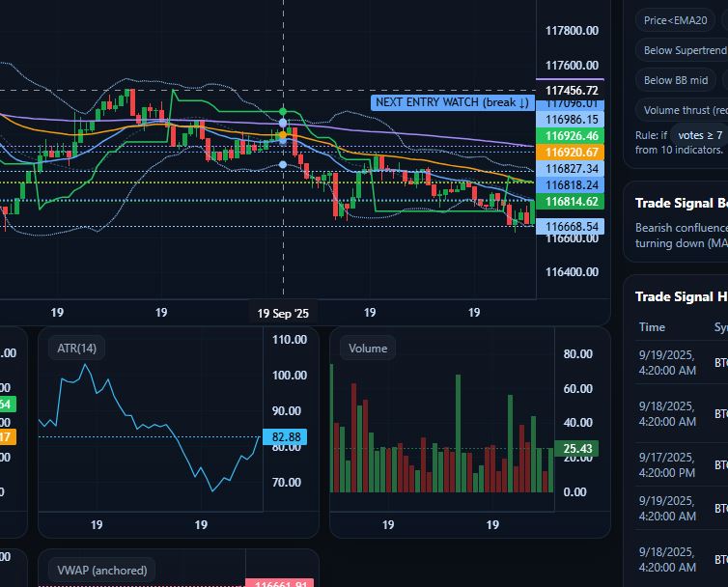This screenshot has width=728, height=587.
Task: Click the green 116814.62 price tag
Action: (573, 202)
